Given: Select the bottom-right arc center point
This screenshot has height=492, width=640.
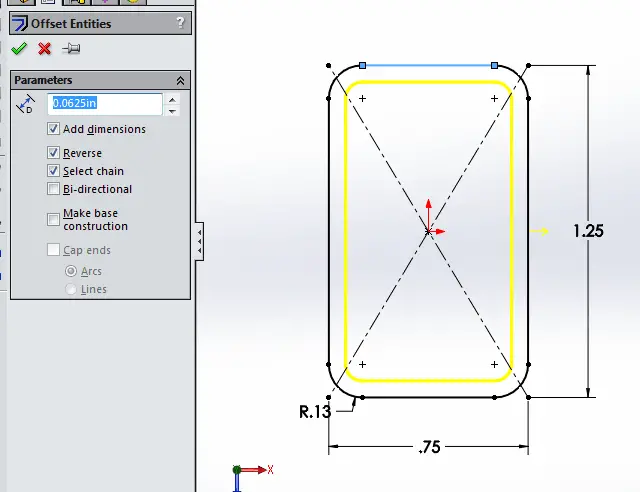Looking at the screenshot, I should (x=494, y=364).
